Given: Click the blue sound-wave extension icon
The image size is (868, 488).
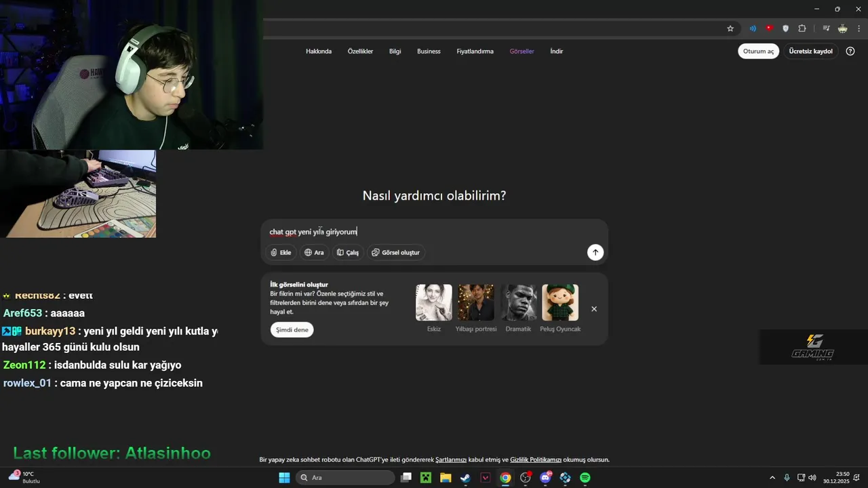Looking at the screenshot, I should tap(753, 28).
